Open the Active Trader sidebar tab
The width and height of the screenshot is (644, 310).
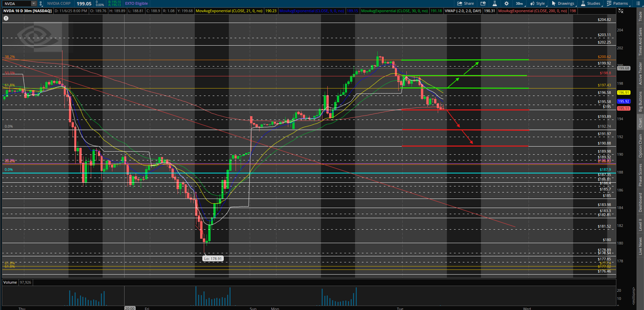coord(639,73)
